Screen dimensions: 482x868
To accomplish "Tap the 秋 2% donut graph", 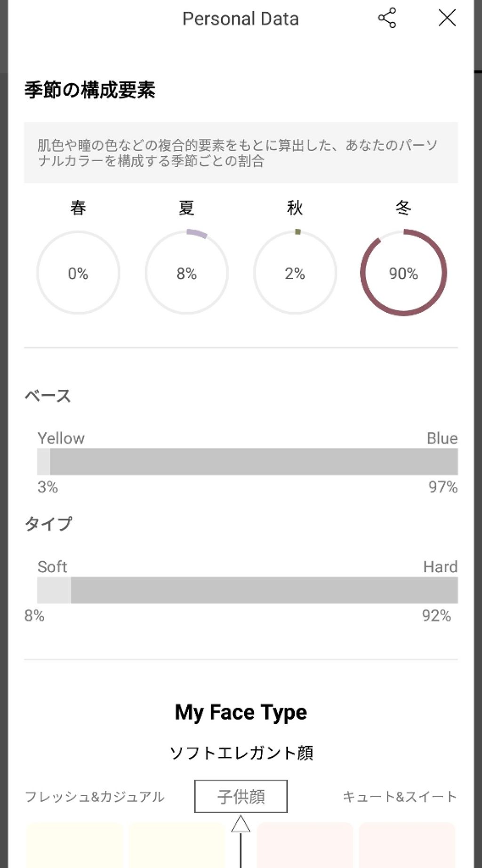I will point(295,272).
